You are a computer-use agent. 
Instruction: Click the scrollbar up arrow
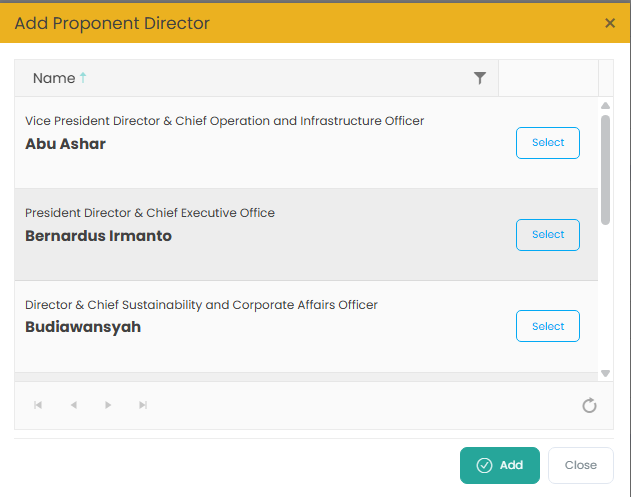[605, 104]
